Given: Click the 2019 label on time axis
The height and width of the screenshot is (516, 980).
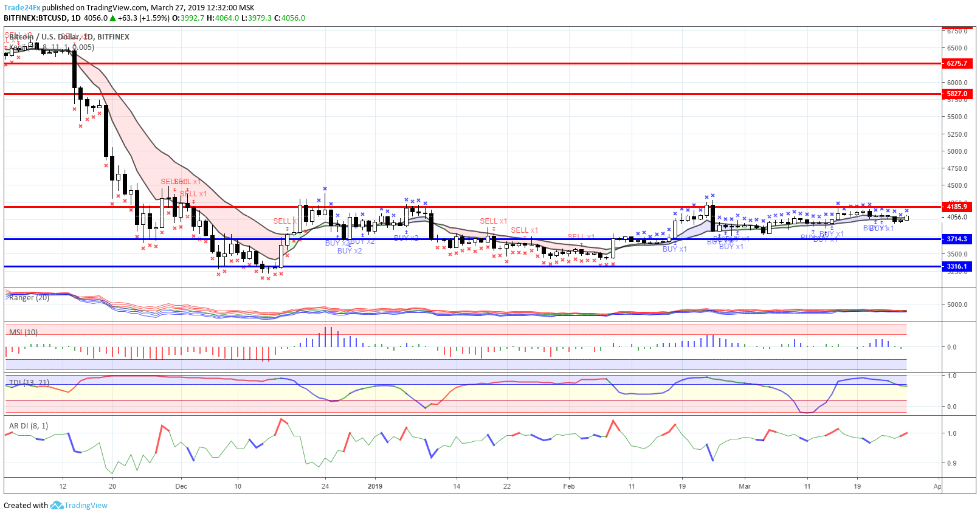Looking at the screenshot, I should coord(375,486).
